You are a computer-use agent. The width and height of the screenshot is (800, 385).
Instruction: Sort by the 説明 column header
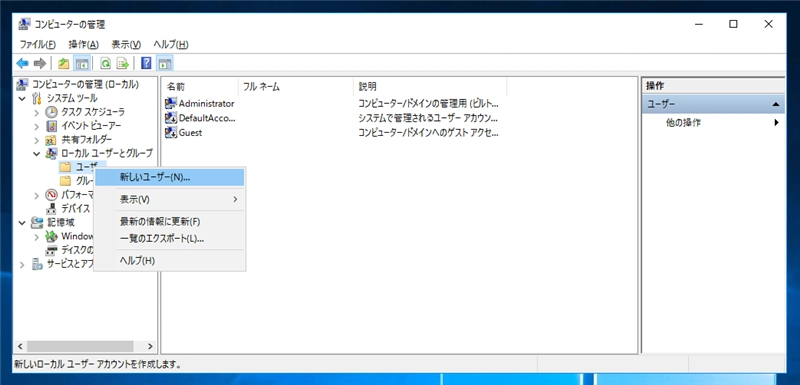(x=430, y=87)
